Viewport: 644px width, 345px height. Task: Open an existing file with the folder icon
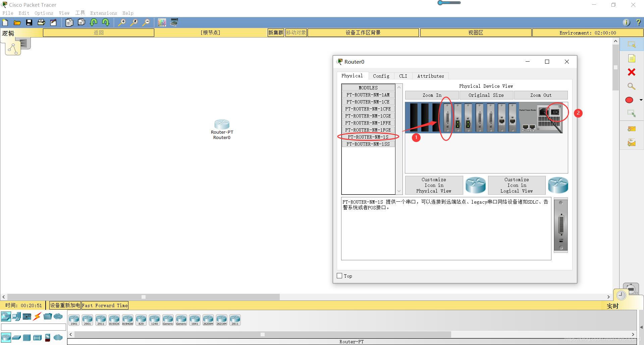click(x=17, y=22)
